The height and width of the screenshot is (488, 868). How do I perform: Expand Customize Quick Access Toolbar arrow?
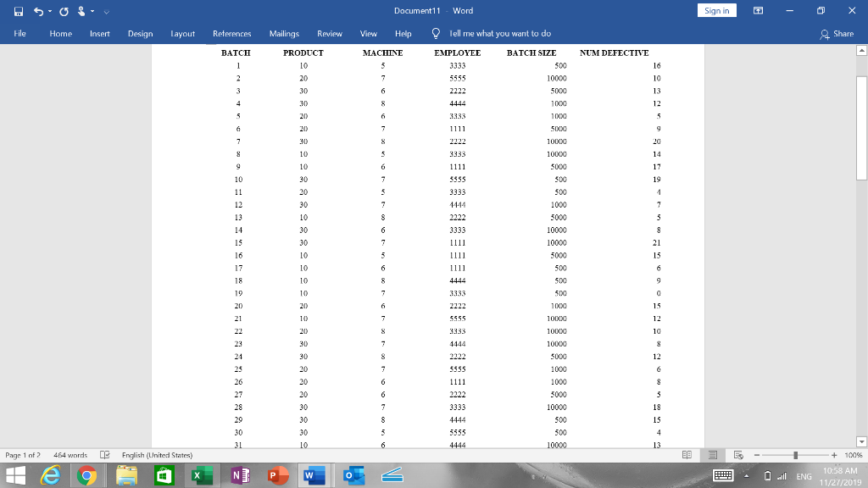[x=106, y=12]
